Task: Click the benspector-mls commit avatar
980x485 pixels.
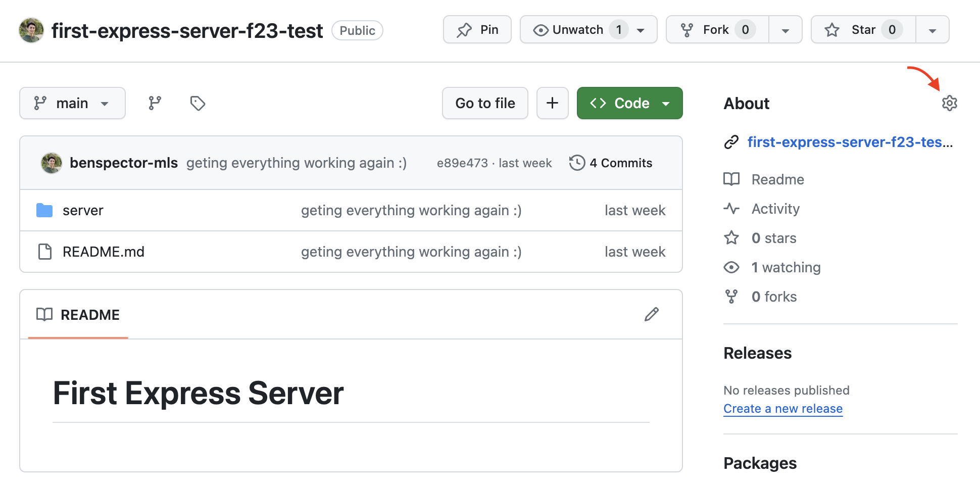Action: coord(51,163)
